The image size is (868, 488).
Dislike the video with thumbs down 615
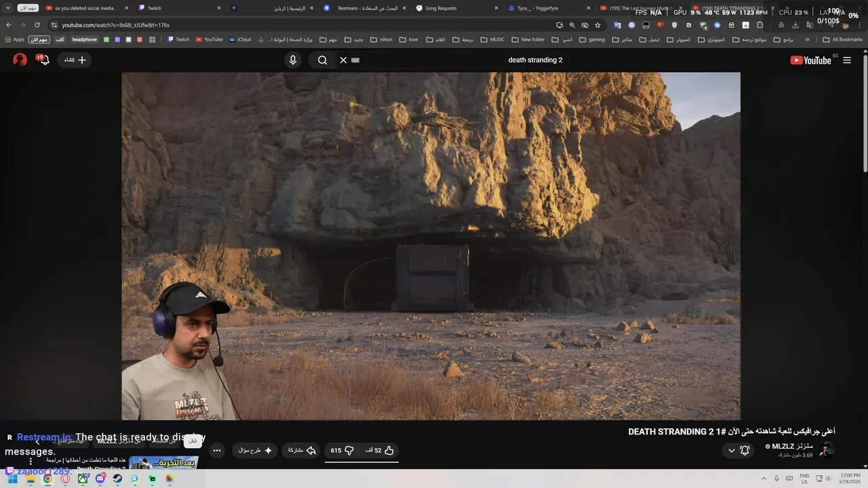click(342, 450)
